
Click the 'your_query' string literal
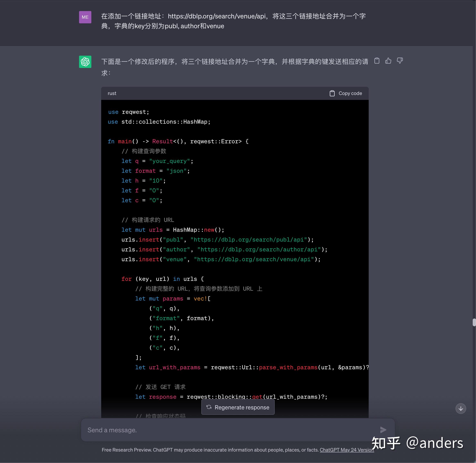(x=169, y=161)
